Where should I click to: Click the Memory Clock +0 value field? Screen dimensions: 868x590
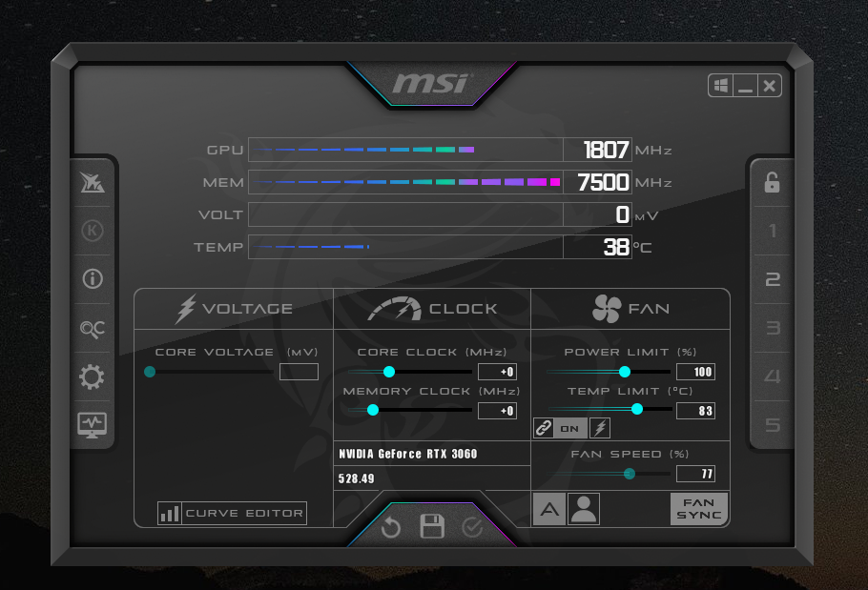(x=497, y=410)
